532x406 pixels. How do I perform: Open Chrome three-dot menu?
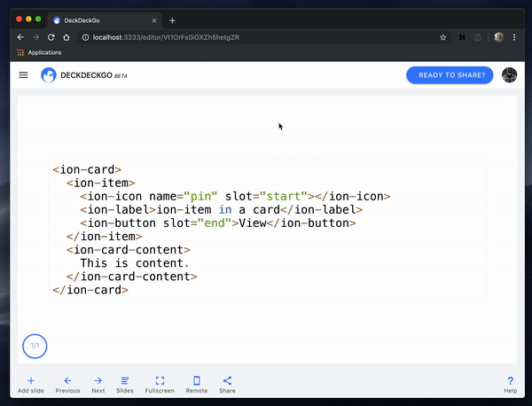514,37
